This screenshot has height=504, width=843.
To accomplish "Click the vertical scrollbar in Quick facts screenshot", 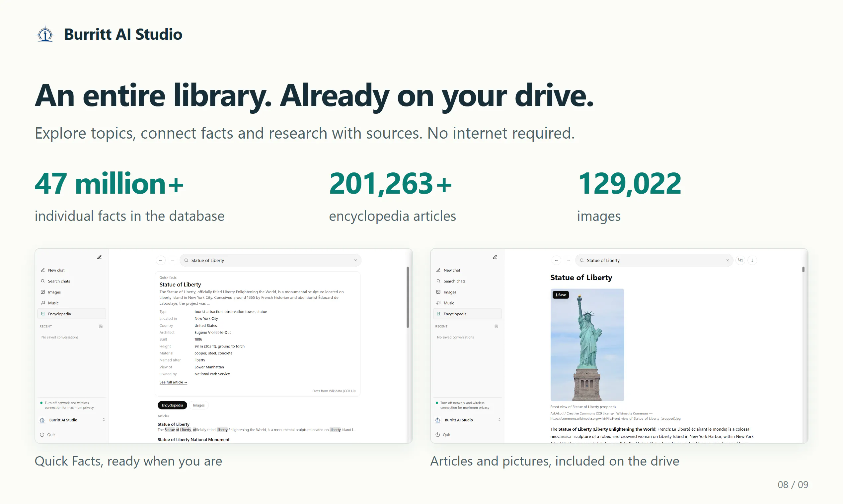I will (x=408, y=297).
